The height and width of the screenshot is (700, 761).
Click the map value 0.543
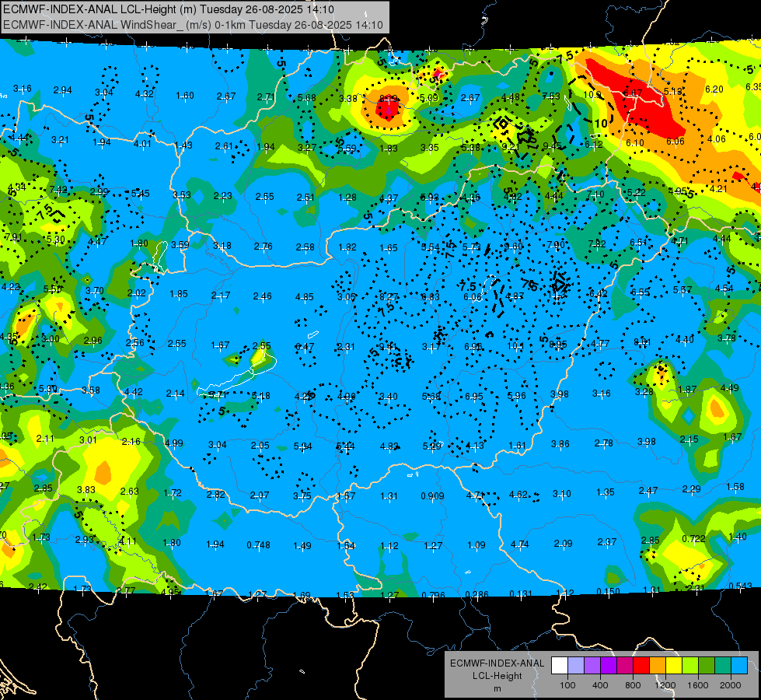point(740,586)
